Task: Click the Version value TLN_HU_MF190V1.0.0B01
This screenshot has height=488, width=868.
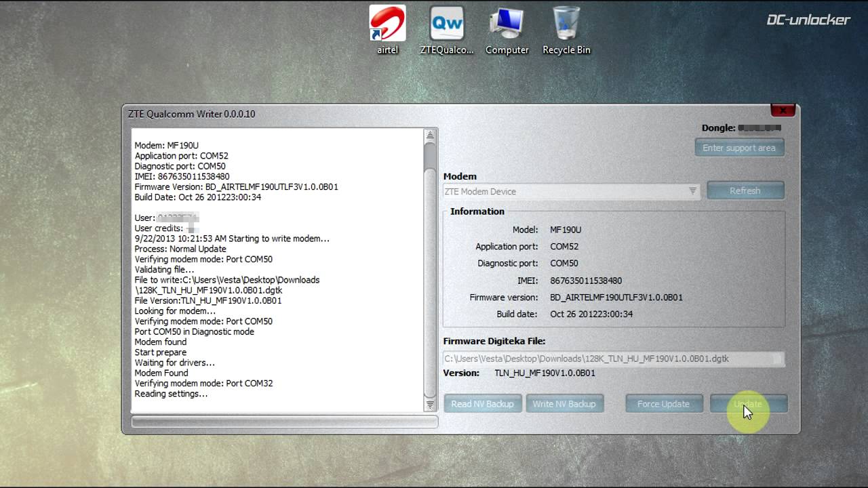Action: click(545, 373)
